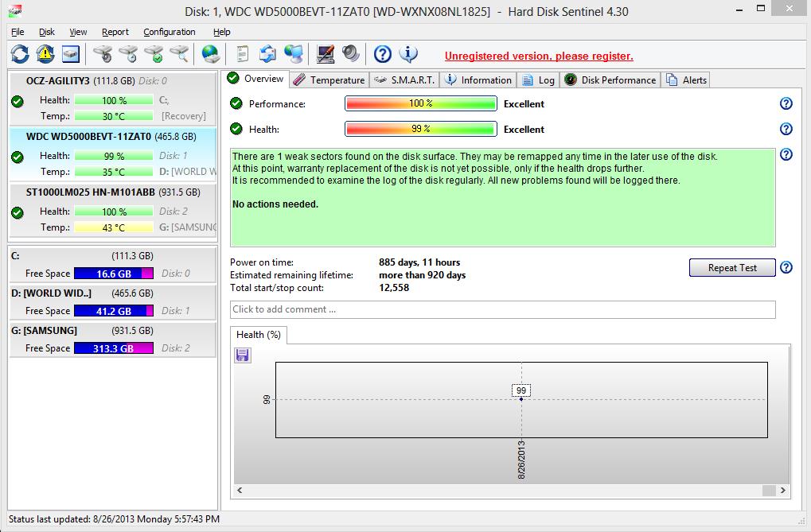Switch to the Information tab
811x532 pixels.
click(478, 80)
